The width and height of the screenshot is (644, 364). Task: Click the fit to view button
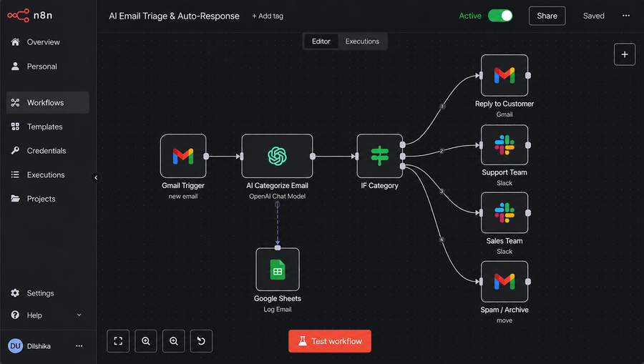[118, 341]
